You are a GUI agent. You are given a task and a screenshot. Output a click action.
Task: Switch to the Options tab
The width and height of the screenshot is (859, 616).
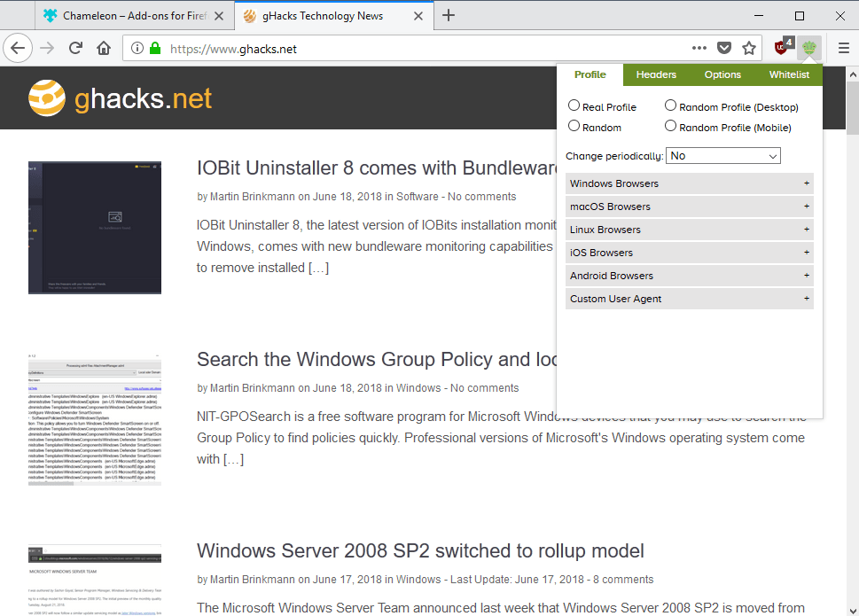722,74
